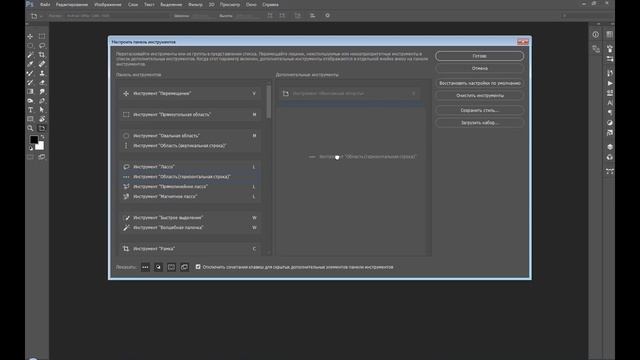This screenshot has height=360, width=640.
Task: Select Инструмент "Быстрое выделение" list row
Action: pyautogui.click(x=190, y=218)
